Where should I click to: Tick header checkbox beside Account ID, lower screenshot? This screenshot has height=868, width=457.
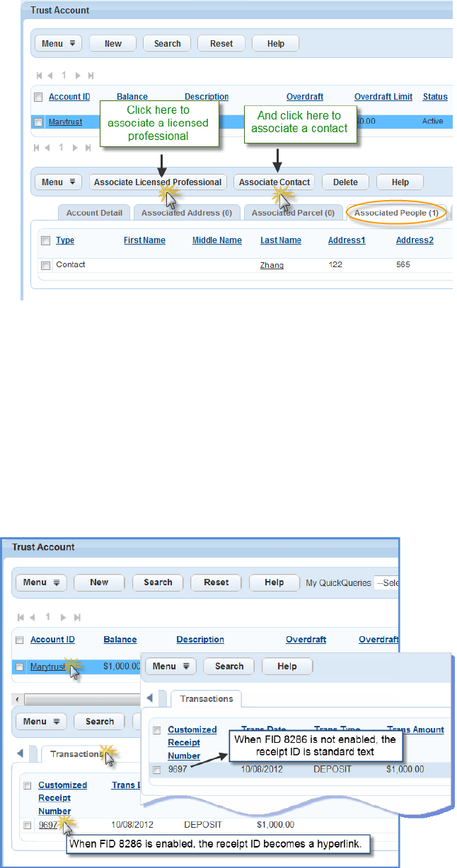pos(20,640)
